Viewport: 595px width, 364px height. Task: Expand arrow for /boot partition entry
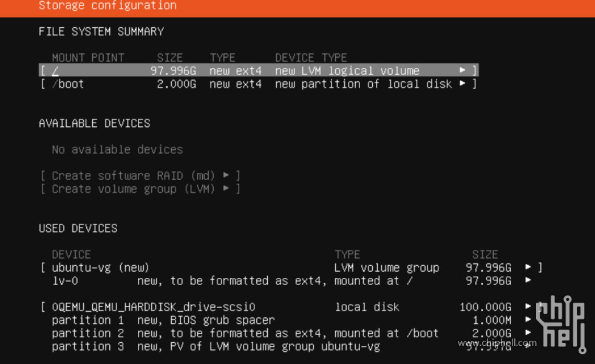pos(462,84)
